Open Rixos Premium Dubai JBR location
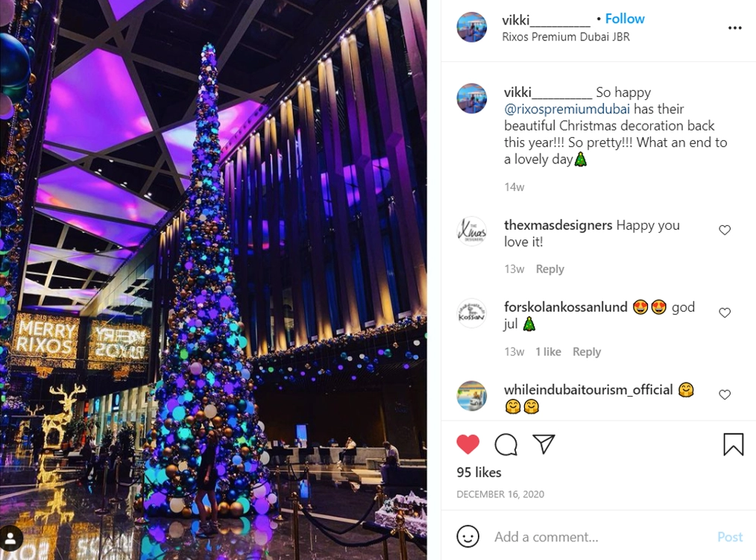 pyautogui.click(x=566, y=37)
